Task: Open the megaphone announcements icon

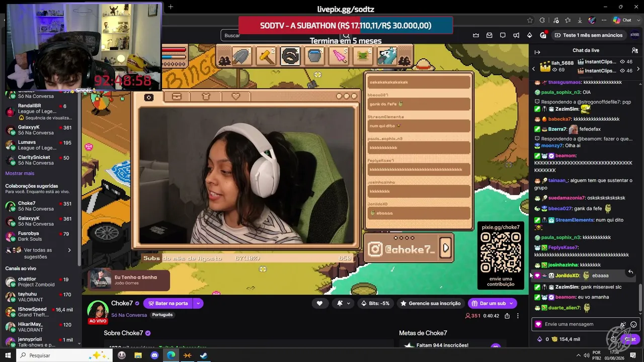Action: point(516,35)
